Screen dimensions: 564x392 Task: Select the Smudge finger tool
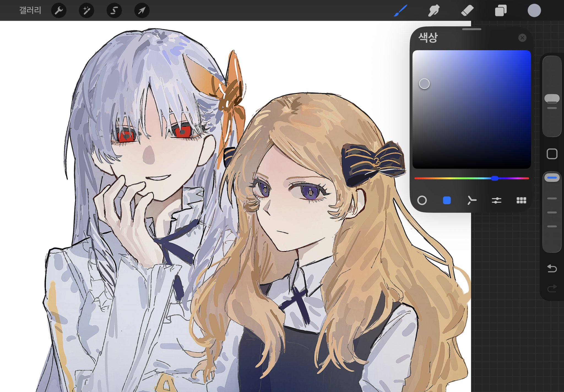click(434, 11)
